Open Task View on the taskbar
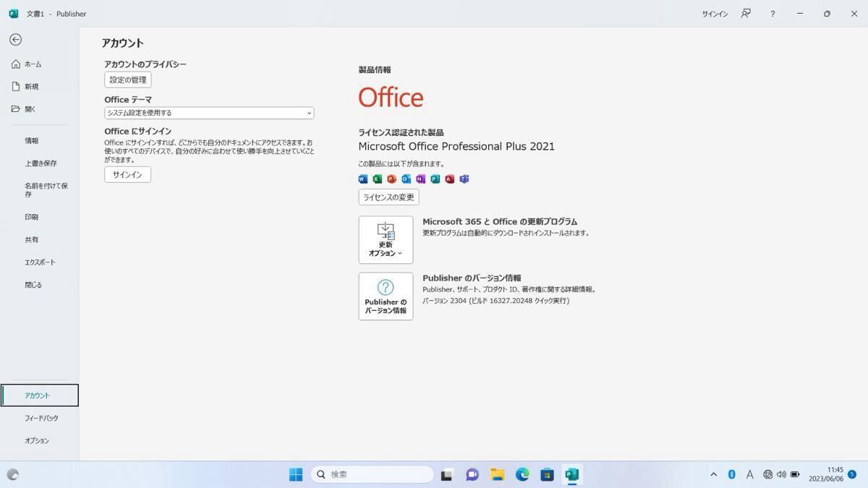The image size is (868, 488). point(447,475)
